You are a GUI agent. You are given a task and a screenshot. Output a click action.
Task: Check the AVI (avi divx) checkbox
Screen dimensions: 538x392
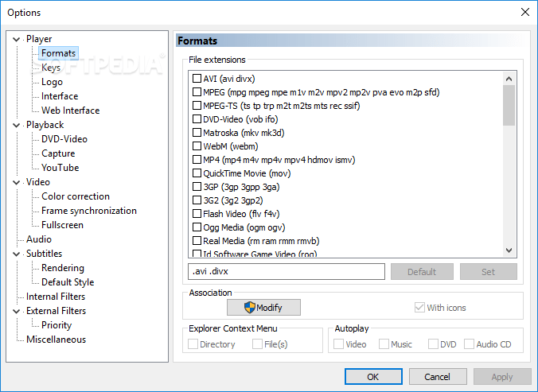point(197,79)
